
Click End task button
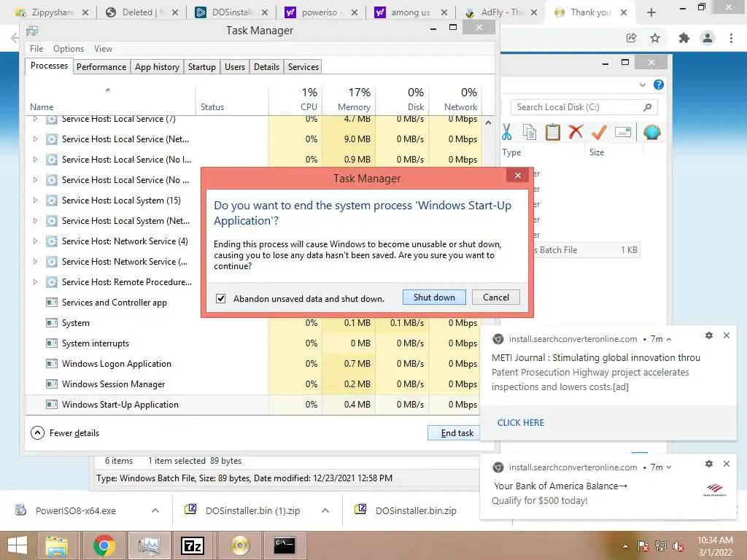point(454,433)
